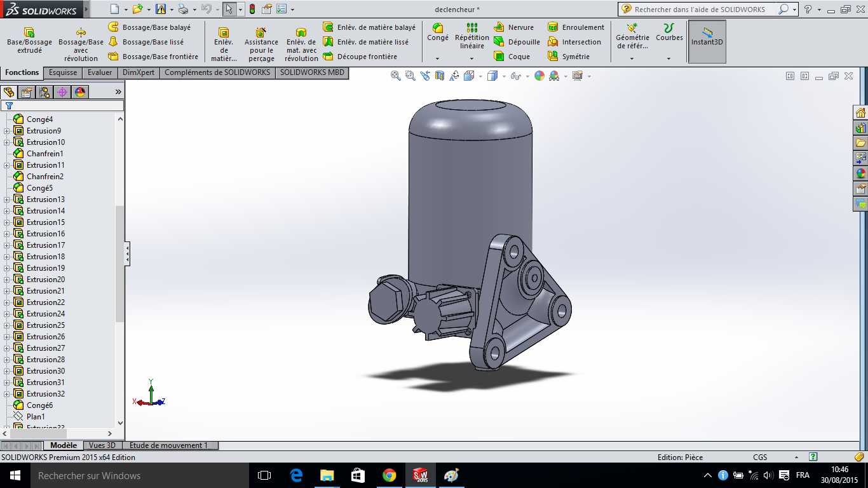Expand FeatureManager tabs with chevron
868x488 pixels.
pos(118,92)
